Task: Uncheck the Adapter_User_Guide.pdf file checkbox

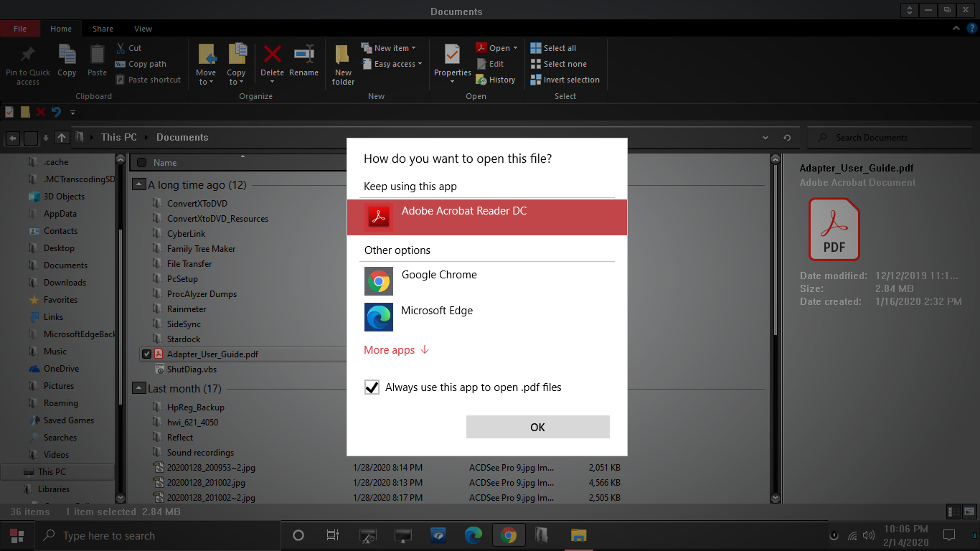Action: pyautogui.click(x=147, y=354)
